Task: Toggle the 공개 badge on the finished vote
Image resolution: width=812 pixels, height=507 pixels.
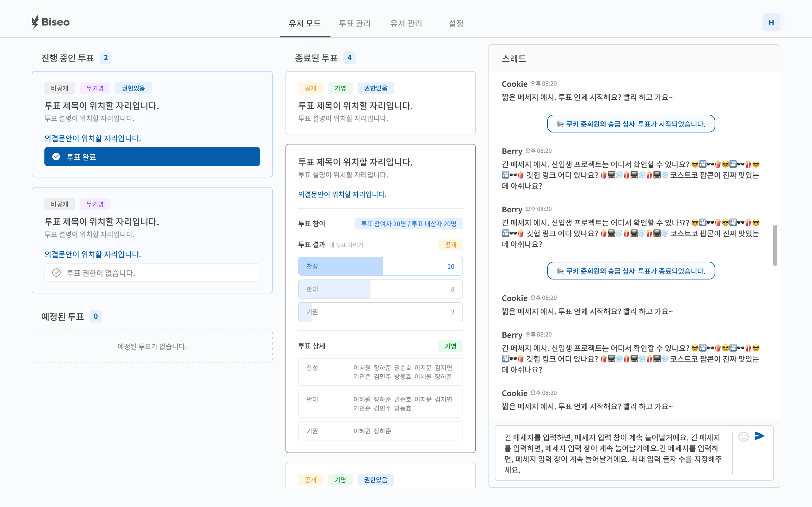Action: pos(311,88)
